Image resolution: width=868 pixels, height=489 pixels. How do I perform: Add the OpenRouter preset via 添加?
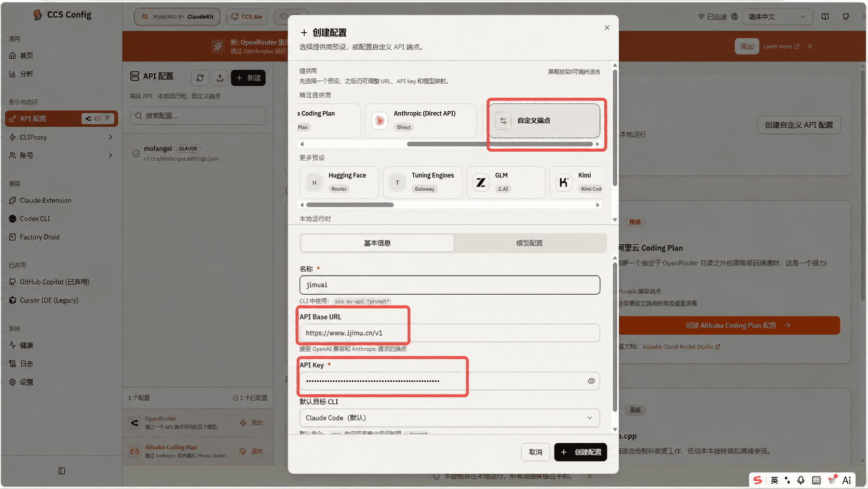pyautogui.click(x=252, y=422)
